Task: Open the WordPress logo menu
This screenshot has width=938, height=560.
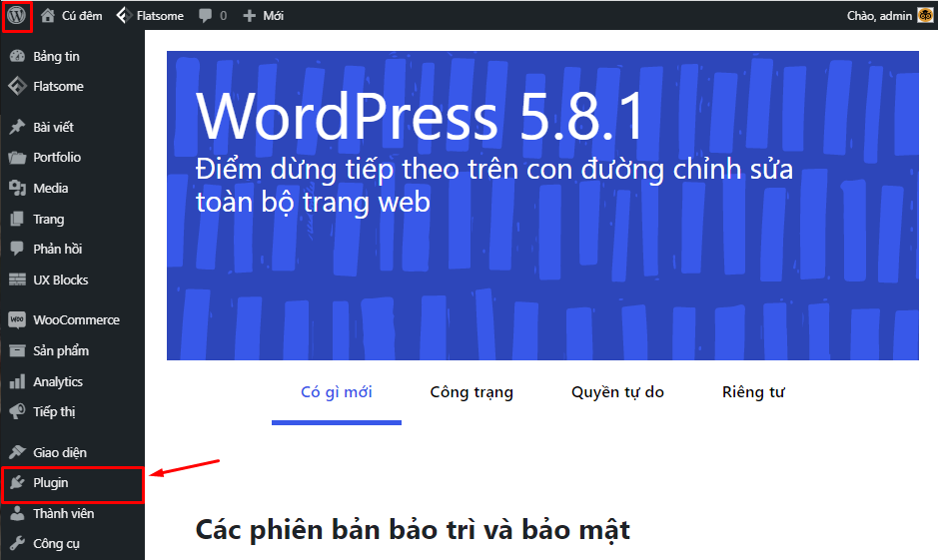Action: coord(17,15)
